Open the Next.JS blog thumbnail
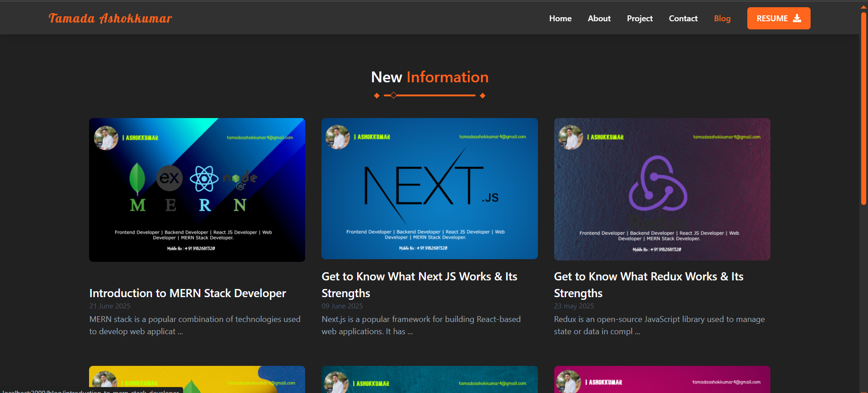Image resolution: width=868 pixels, height=393 pixels. point(429,189)
